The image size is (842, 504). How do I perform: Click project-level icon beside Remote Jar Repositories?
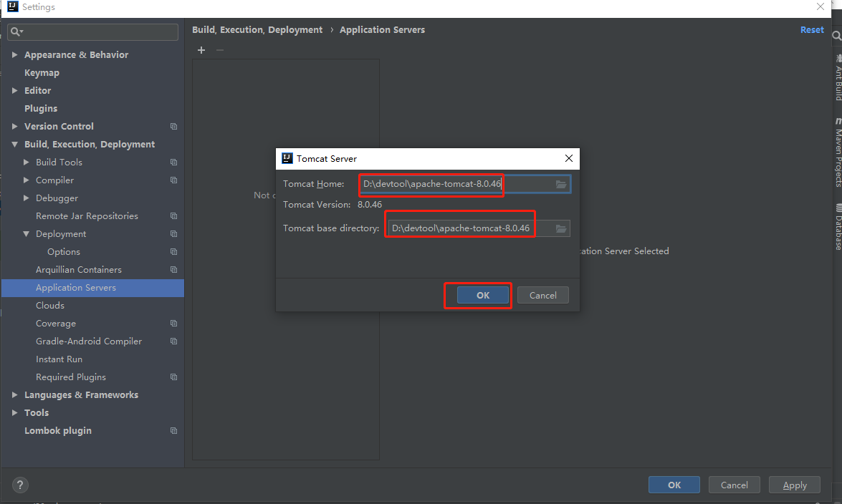pyautogui.click(x=173, y=215)
